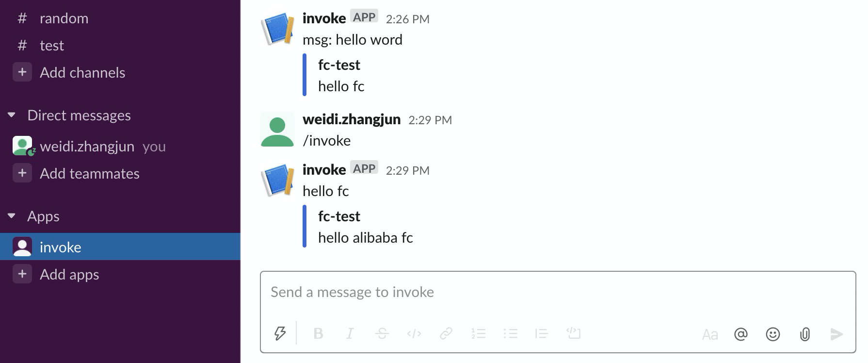The height and width of the screenshot is (363, 868).
Task: Toggle strikethrough formatting
Action: [x=382, y=333]
